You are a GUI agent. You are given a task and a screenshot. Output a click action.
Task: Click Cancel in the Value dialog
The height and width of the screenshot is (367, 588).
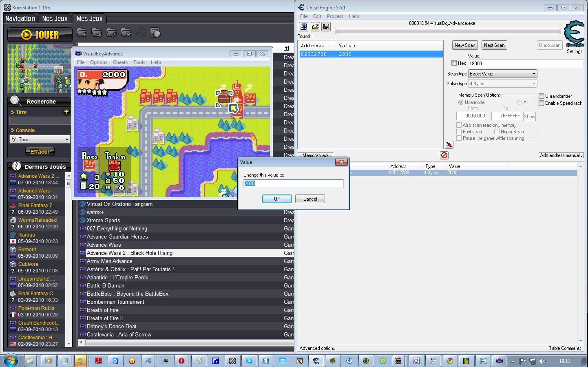[310, 199]
